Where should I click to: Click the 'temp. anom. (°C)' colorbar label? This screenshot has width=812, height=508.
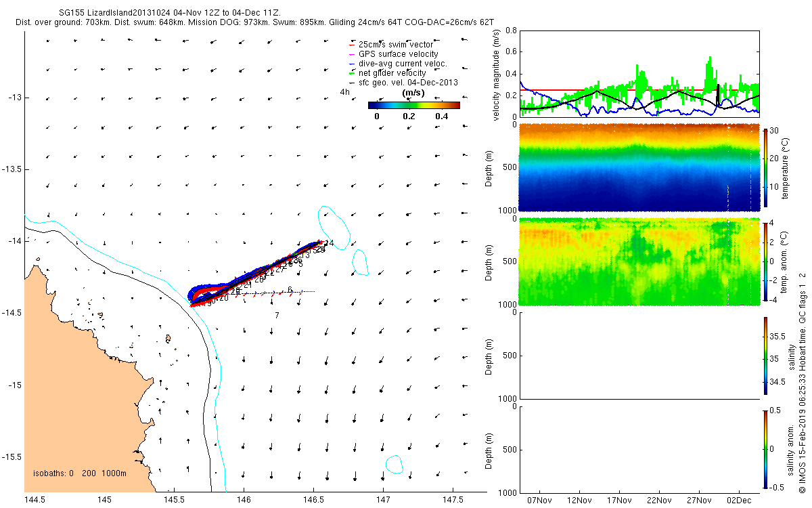click(x=786, y=261)
